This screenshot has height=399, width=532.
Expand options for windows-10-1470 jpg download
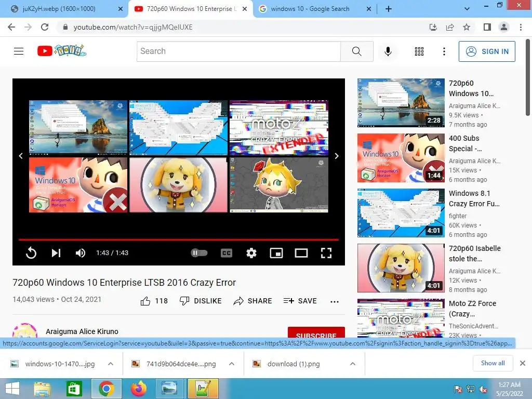pyautogui.click(x=111, y=364)
